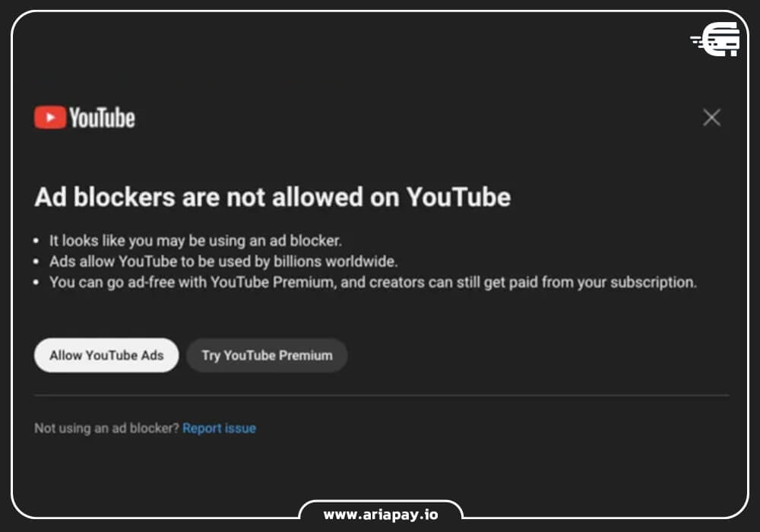Image resolution: width=760 pixels, height=532 pixels.
Task: Click the Ariapay logo in top corner
Action: point(715,40)
